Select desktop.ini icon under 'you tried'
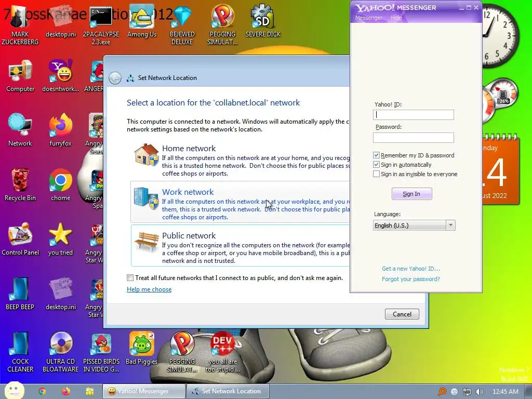This screenshot has height=399, width=532. 61,294
